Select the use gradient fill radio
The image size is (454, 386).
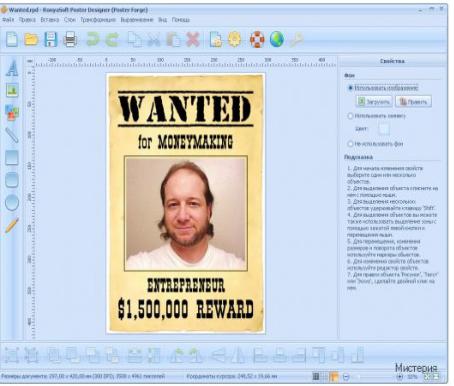point(350,116)
